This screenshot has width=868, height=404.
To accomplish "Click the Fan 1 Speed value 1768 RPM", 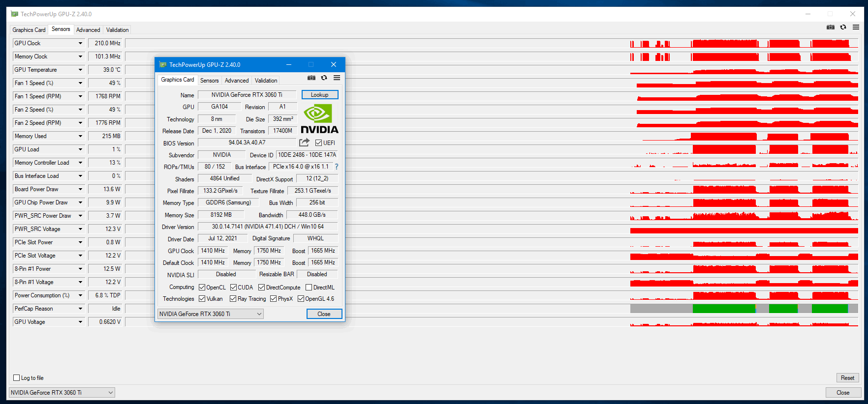I will pos(105,96).
